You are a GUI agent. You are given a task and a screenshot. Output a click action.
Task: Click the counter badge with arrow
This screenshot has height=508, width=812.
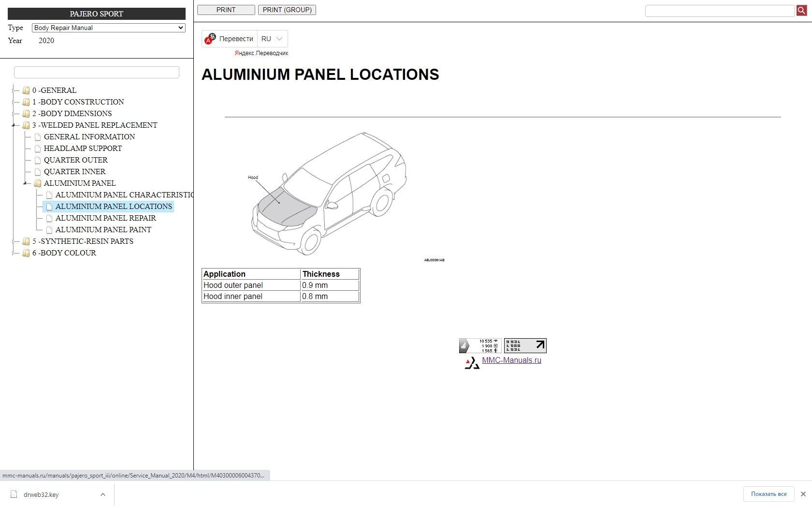(525, 345)
